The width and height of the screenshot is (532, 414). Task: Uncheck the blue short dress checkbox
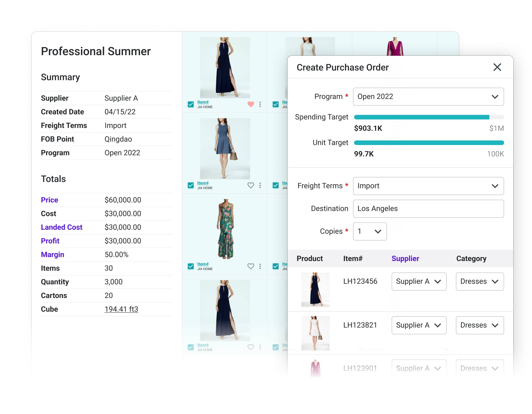pos(191,185)
